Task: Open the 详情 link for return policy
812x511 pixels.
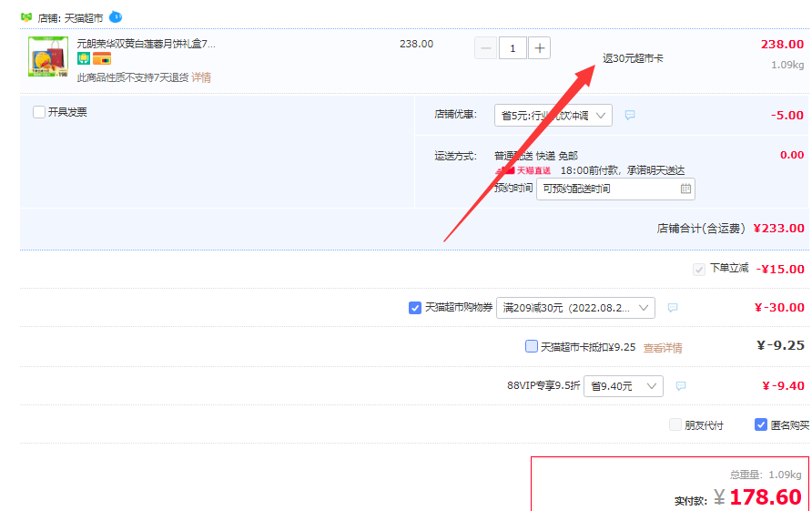Action: click(x=201, y=77)
